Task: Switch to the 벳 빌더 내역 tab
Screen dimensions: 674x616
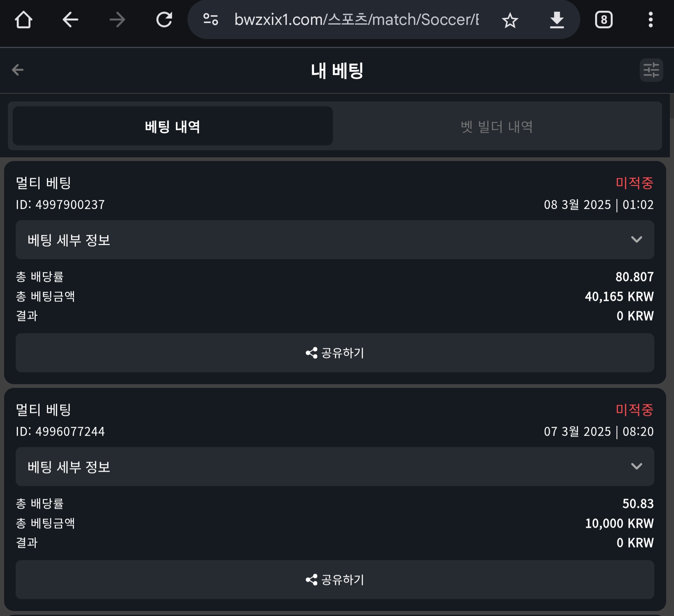Action: [497, 126]
